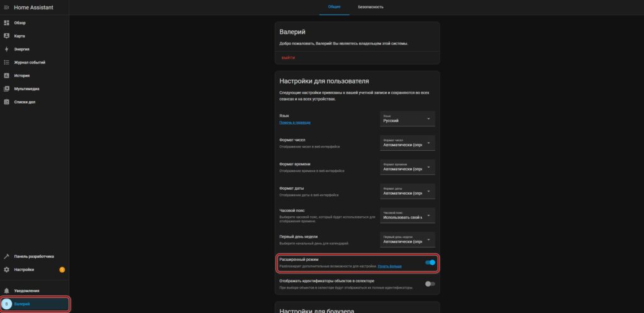Open the Помощь в переводе link
Viewport: 644px width, 313px height.
294,123
